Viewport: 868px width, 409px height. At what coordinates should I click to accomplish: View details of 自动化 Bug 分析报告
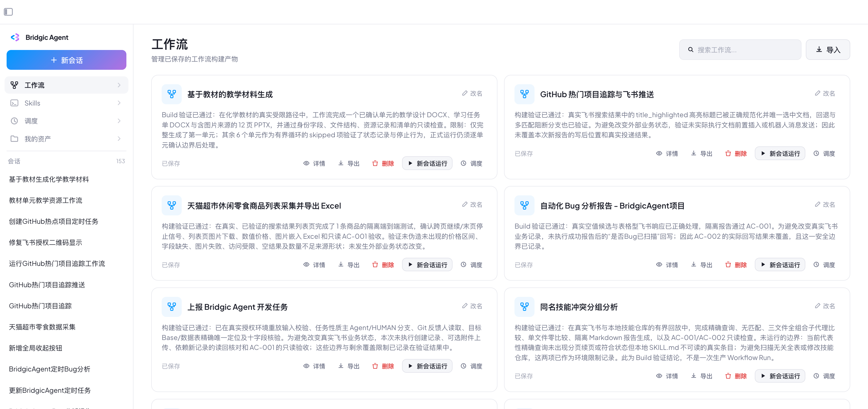pos(667,265)
